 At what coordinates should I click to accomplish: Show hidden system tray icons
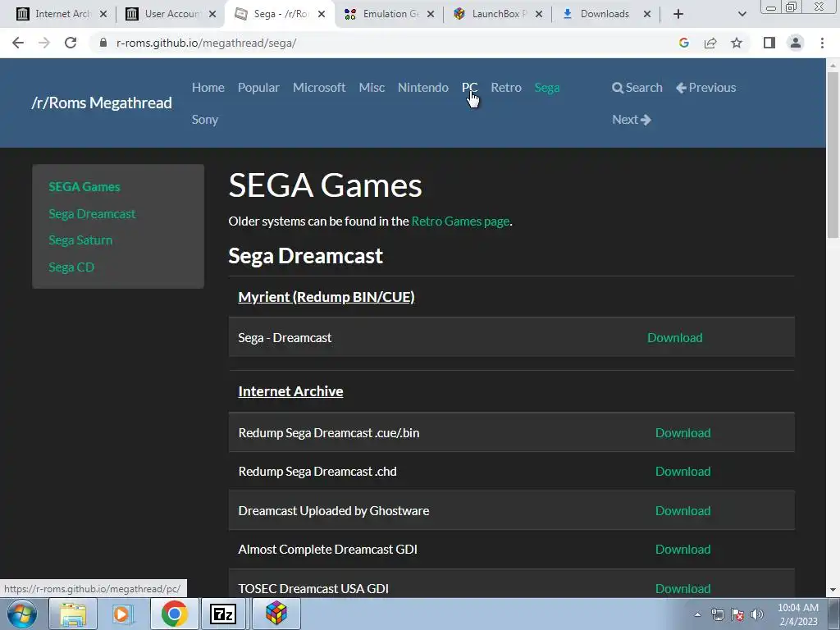697,614
